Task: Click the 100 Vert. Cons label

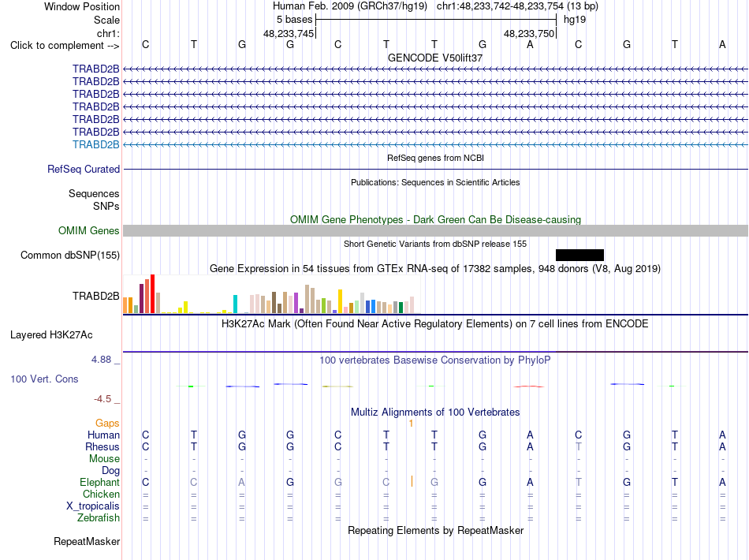Action: point(44,379)
